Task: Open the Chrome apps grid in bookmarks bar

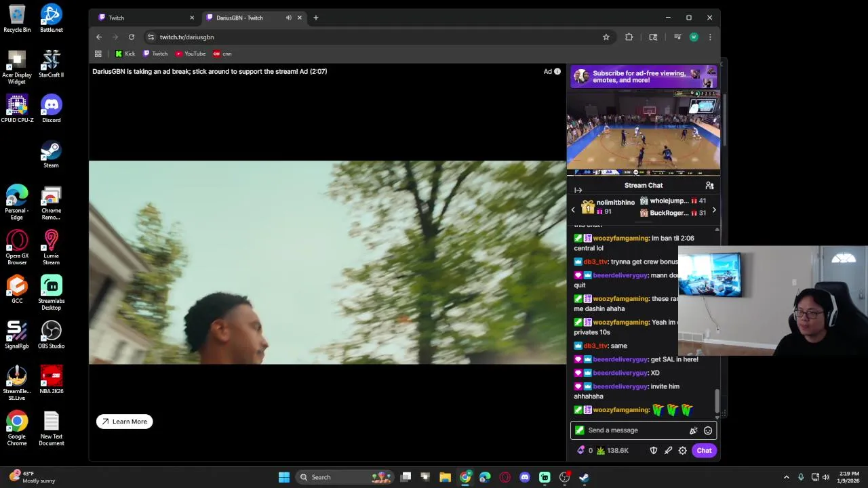Action: pyautogui.click(x=98, y=54)
